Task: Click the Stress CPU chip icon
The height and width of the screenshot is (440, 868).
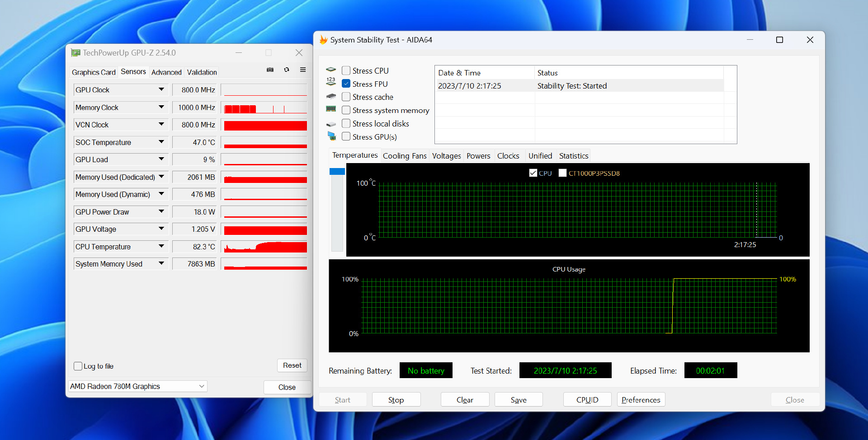Action: pos(331,70)
